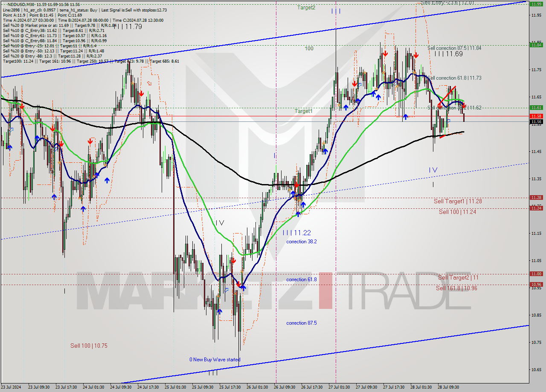The height and width of the screenshot is (392, 546).
Task: Click the '24 Jul 09:30' time axis label
Action: click(x=121, y=387)
